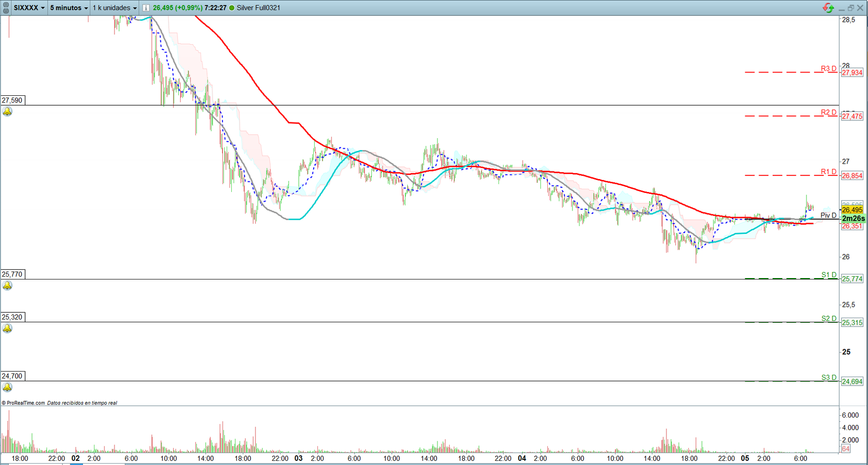Select the 25,320 price line label
This screenshot has width=868, height=465.
[x=13, y=317]
